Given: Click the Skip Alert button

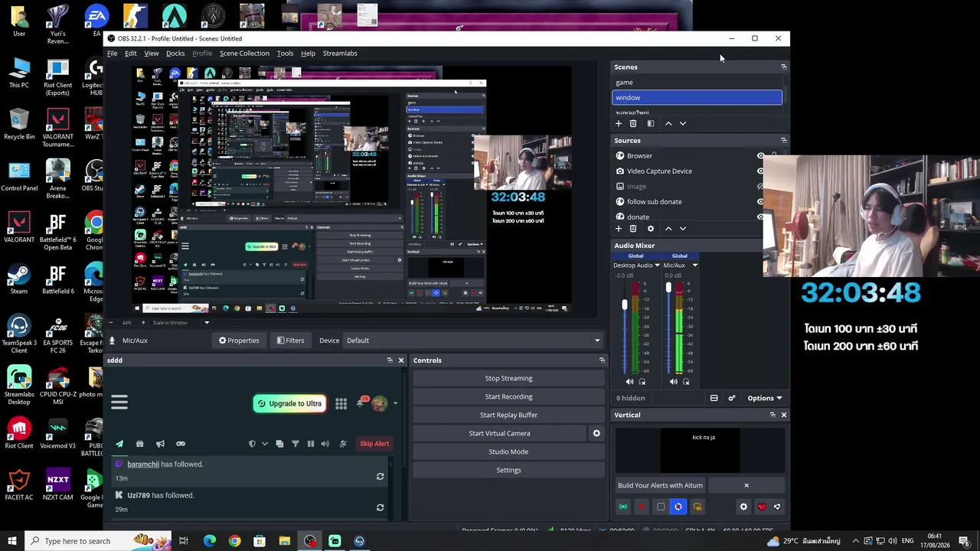Looking at the screenshot, I should tap(374, 444).
